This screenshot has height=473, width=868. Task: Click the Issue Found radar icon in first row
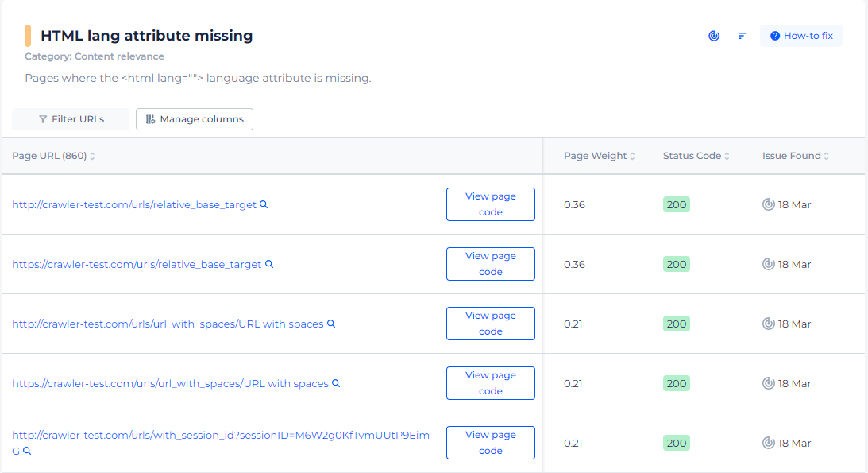pyautogui.click(x=768, y=204)
